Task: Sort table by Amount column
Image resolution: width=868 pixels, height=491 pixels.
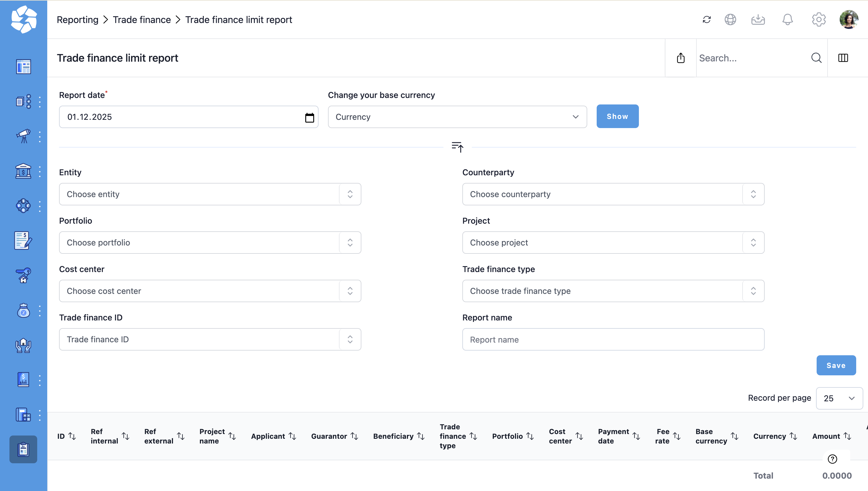Action: click(847, 436)
